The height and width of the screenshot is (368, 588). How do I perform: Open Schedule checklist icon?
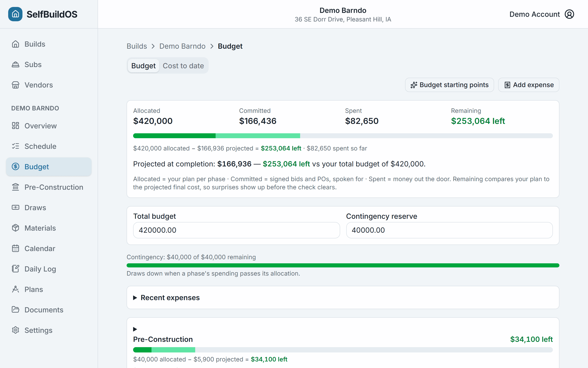[x=16, y=146]
